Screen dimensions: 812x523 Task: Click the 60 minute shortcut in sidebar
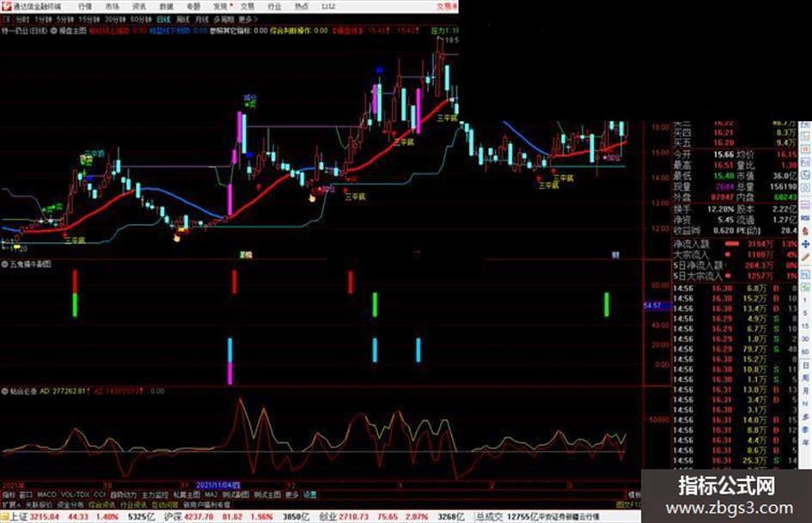pos(805,352)
